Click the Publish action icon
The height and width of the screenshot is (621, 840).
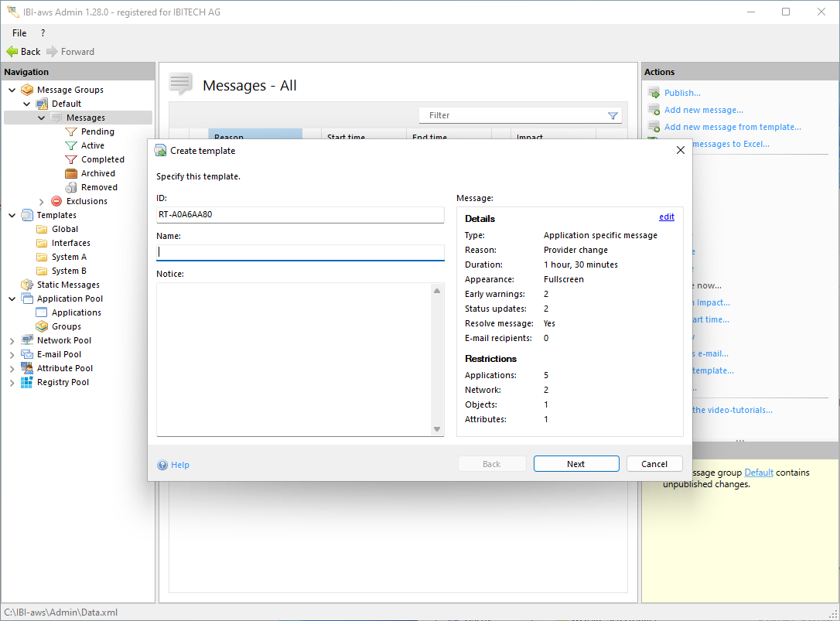coord(654,93)
